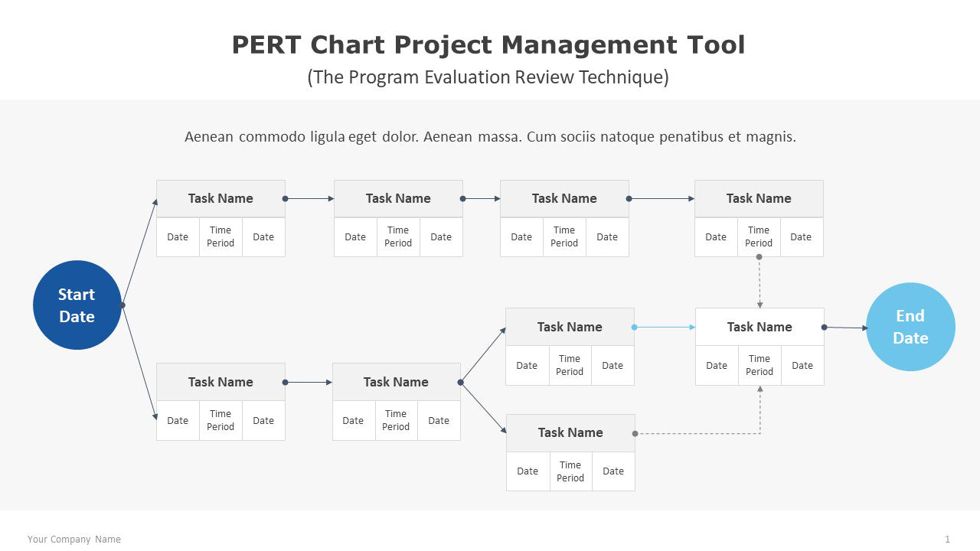The image size is (980, 551).
Task: Click the light blue dot on Task Name header
Action: click(x=634, y=327)
